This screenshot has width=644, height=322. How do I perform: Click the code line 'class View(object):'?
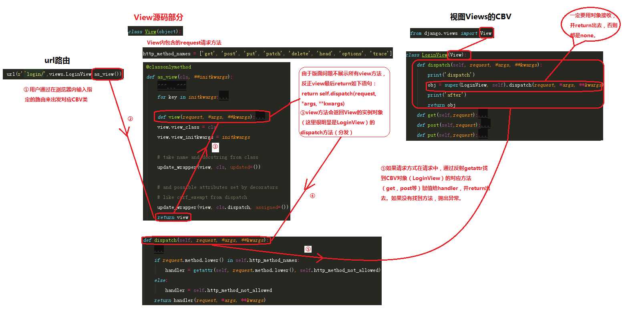(x=155, y=32)
